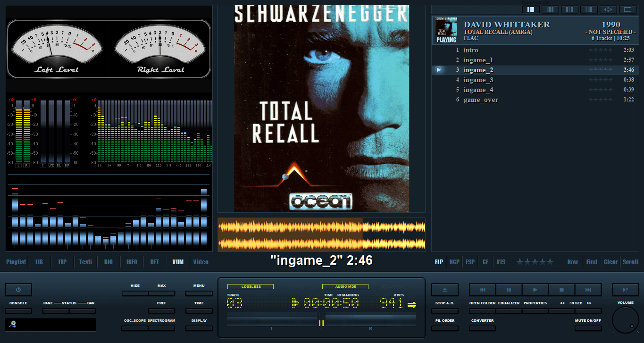Select the fourth panel layout icon

589,9
